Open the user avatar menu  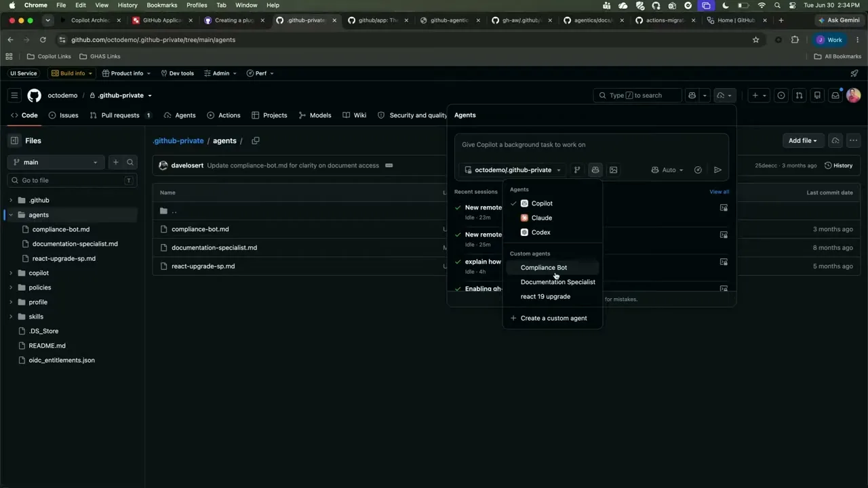coord(853,96)
